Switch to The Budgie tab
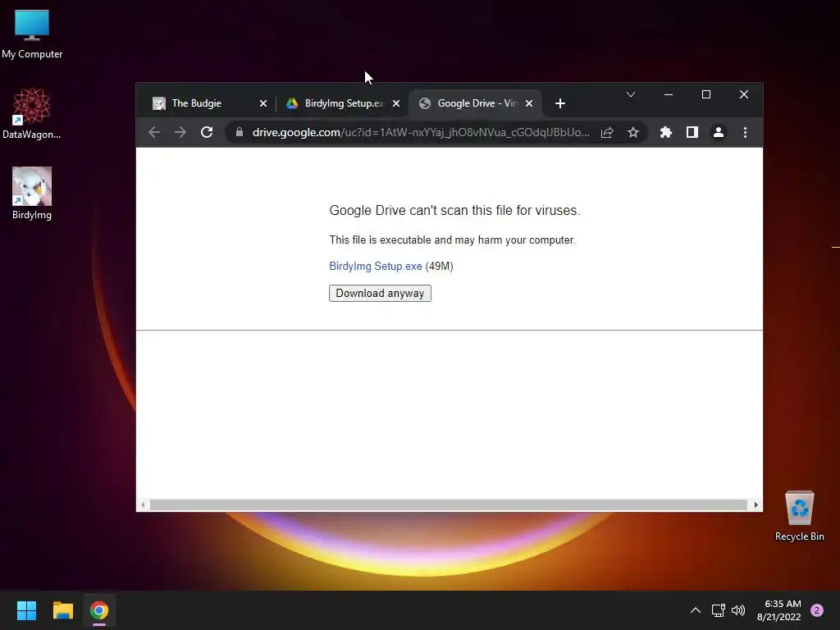Screen dimensions: 840x630 (208, 103)
